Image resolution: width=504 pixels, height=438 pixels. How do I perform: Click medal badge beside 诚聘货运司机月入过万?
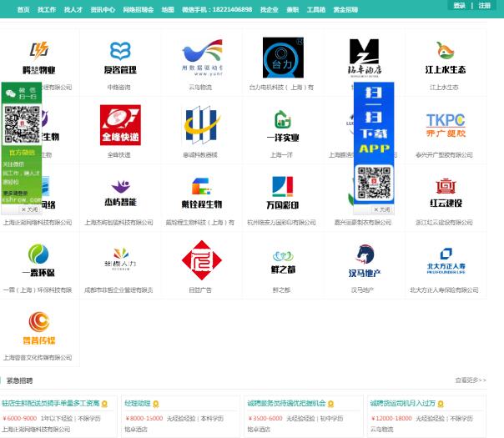tap(441, 404)
